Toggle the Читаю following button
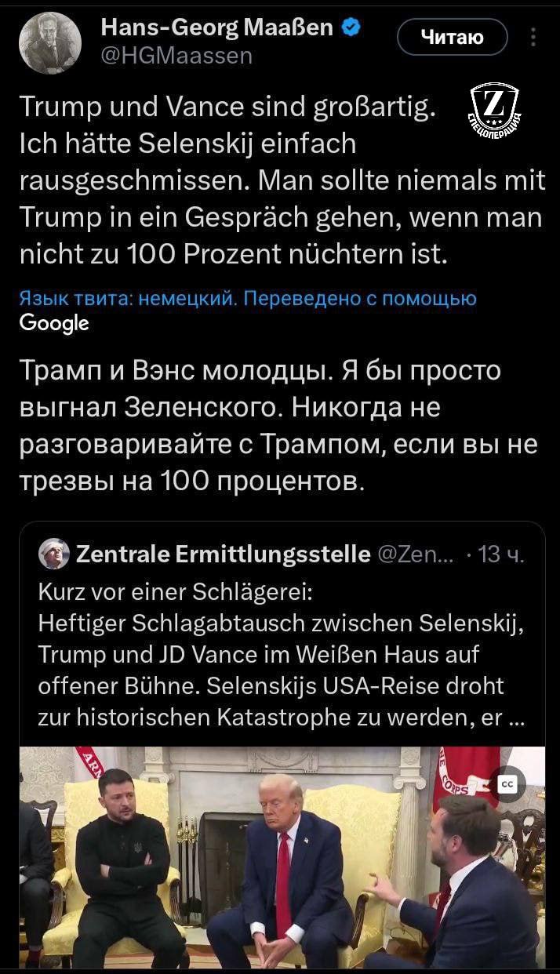This screenshot has height=974, width=560. pyautogui.click(x=452, y=37)
